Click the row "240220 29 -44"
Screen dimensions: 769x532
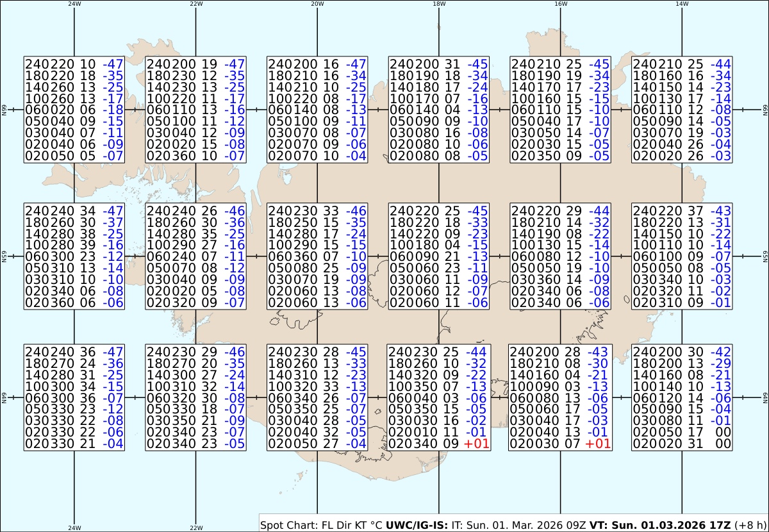point(561,210)
